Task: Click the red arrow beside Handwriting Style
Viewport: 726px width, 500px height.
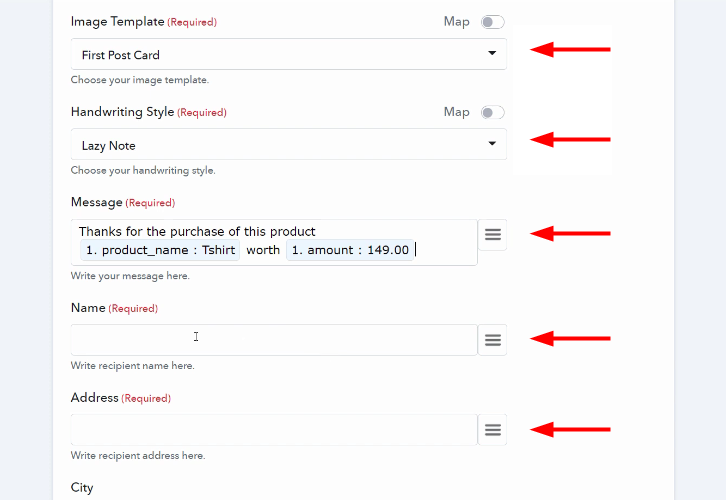Action: coord(570,139)
